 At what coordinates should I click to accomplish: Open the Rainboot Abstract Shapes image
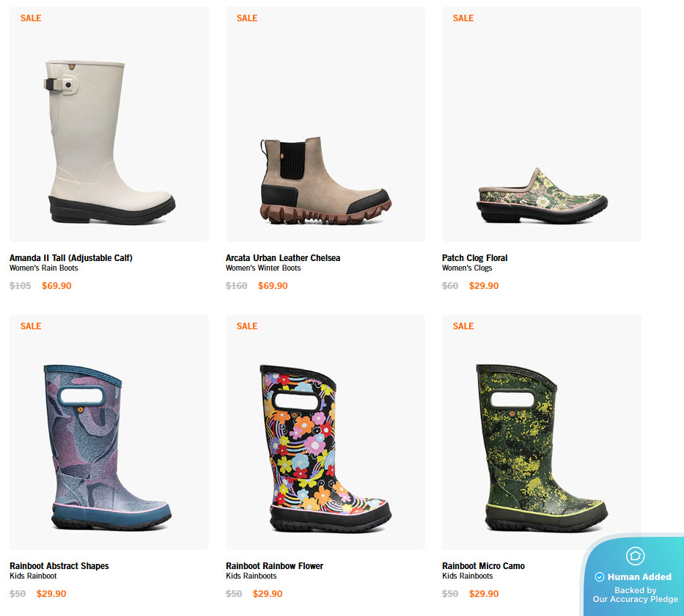pos(109,432)
